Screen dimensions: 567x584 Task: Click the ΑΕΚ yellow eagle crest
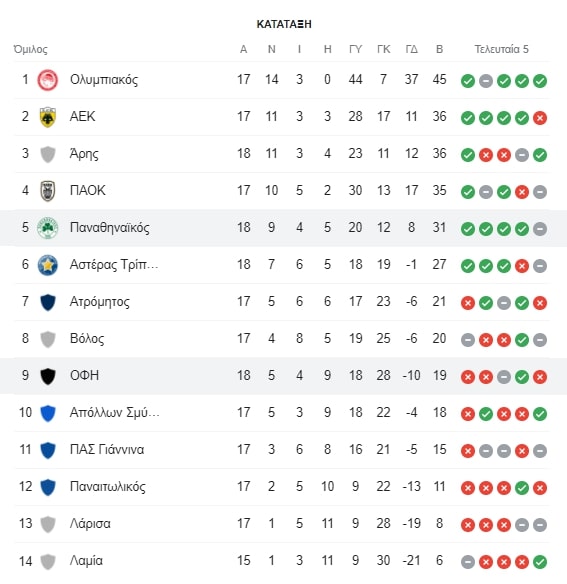point(48,117)
